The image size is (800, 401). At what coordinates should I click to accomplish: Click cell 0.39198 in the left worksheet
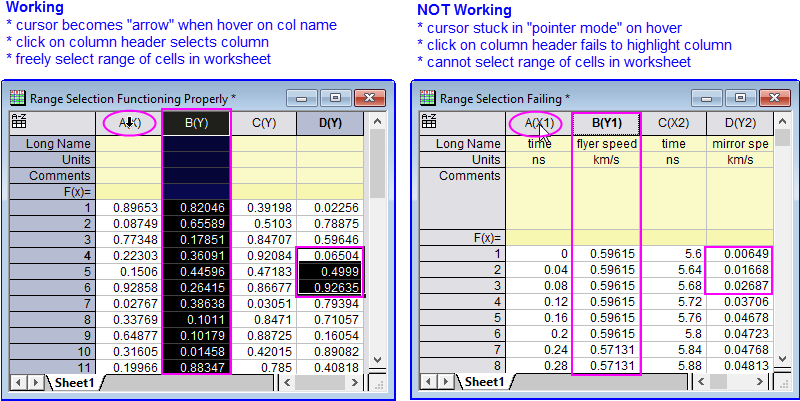[264, 208]
